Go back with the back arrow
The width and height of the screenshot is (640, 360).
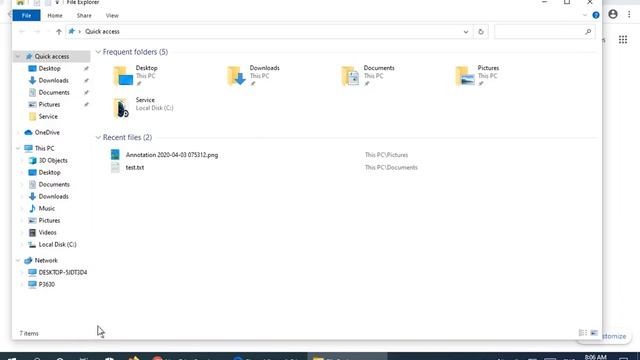(x=22, y=31)
